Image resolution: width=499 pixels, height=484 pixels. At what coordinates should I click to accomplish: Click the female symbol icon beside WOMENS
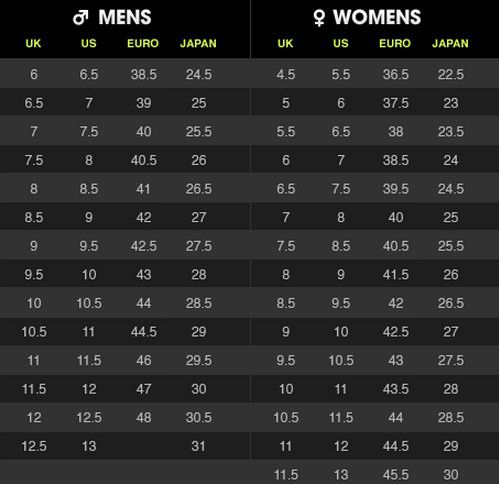pos(319,18)
